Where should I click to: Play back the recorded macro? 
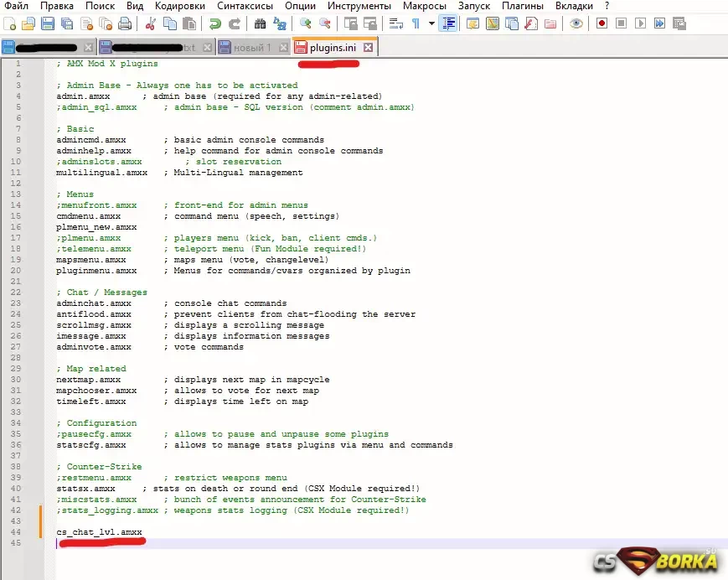coord(640,23)
